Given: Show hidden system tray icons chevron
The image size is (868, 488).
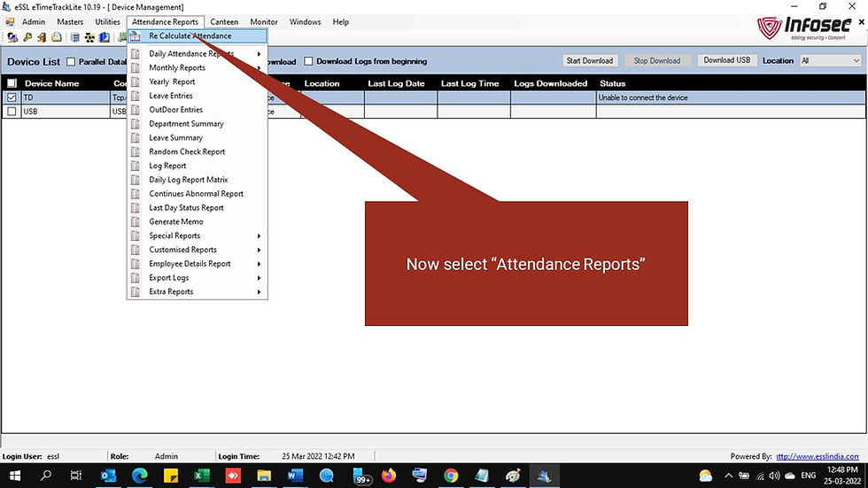Looking at the screenshot, I should [728, 476].
